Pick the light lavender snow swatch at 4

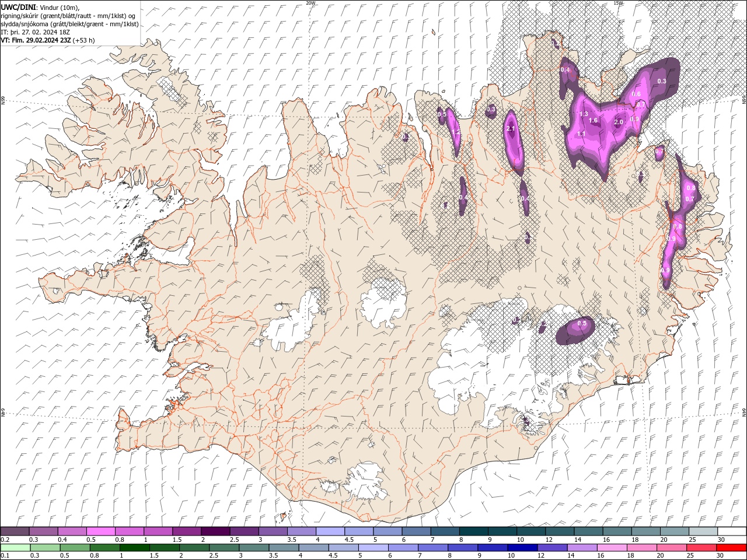coord(330,531)
